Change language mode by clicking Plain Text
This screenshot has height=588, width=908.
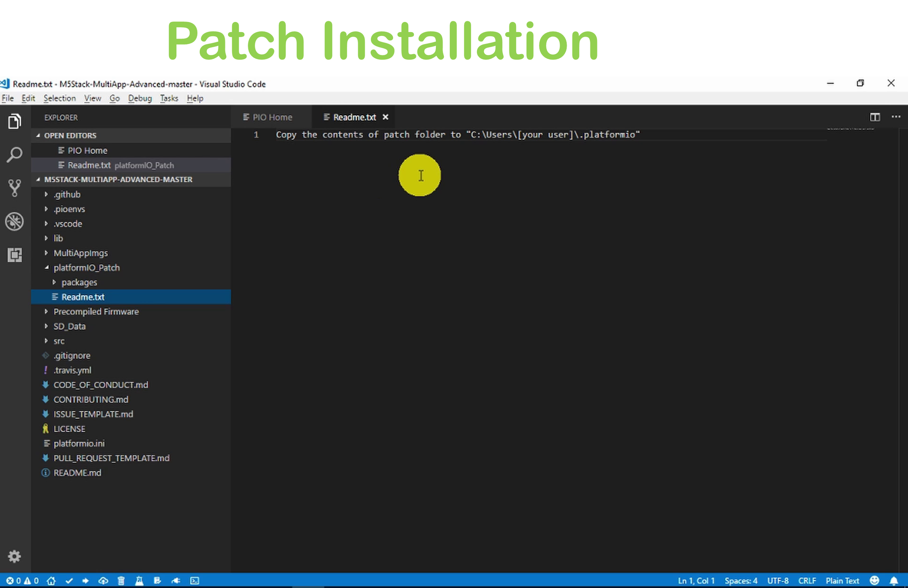tap(843, 580)
